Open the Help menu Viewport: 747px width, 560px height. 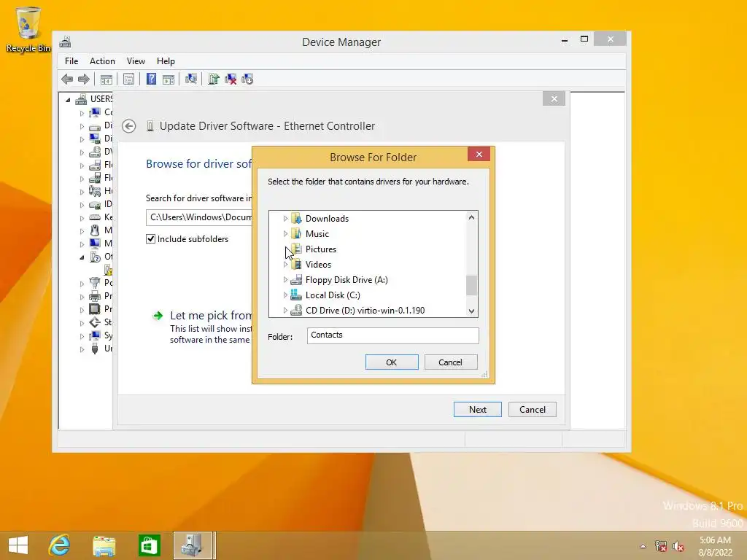pos(166,61)
